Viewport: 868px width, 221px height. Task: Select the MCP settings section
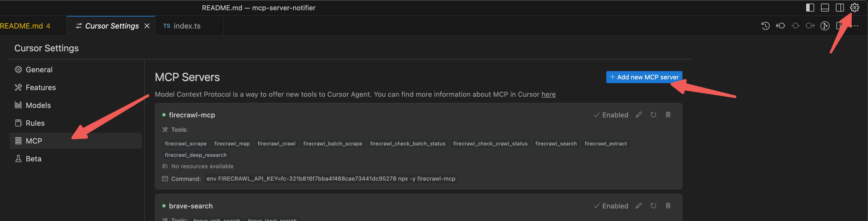point(76,141)
